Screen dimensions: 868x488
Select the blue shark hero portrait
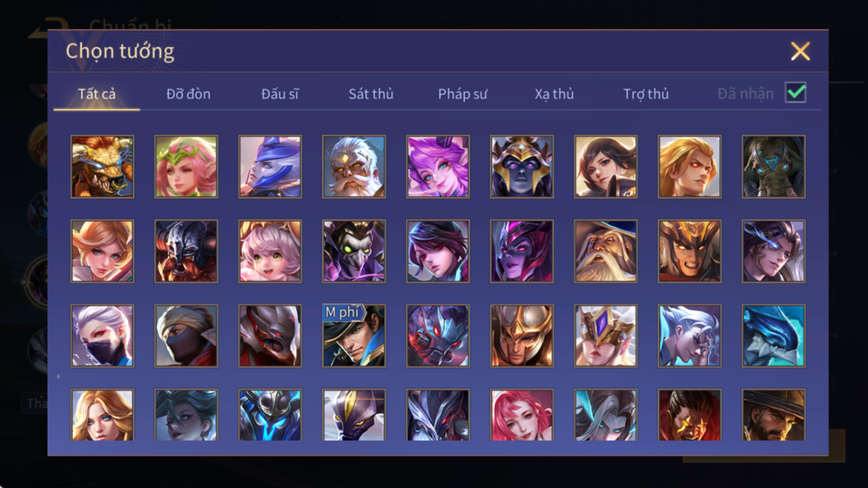pyautogui.click(x=774, y=336)
